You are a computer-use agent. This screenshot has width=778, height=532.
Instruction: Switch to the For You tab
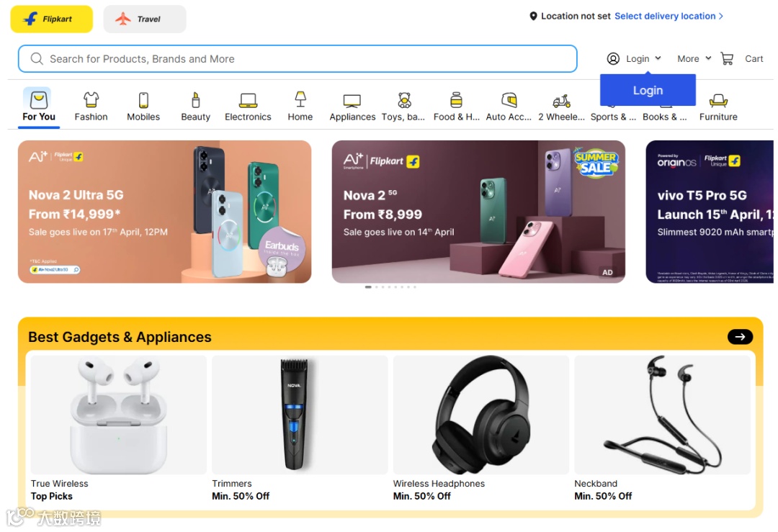[39, 107]
